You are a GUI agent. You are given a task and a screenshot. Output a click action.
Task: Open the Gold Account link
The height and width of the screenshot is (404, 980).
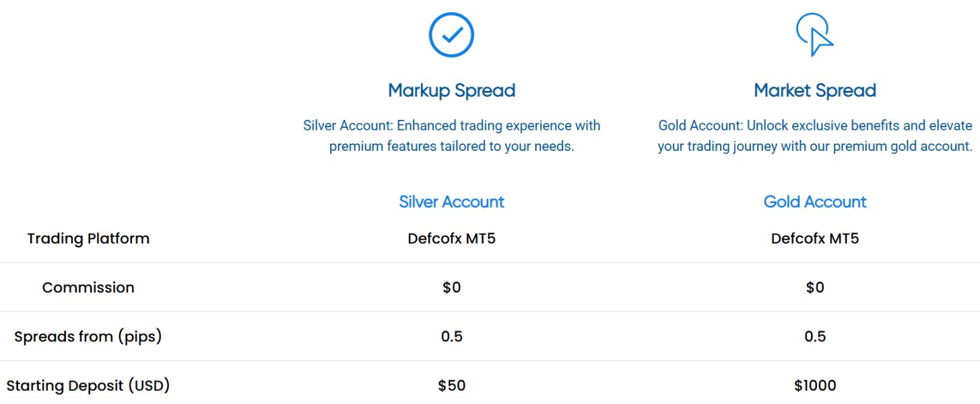click(x=815, y=202)
